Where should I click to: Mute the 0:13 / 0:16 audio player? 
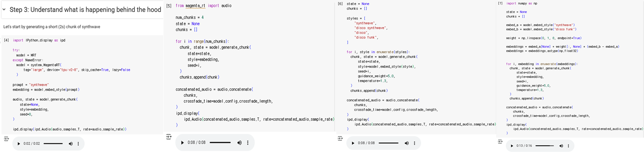[x=561, y=146]
